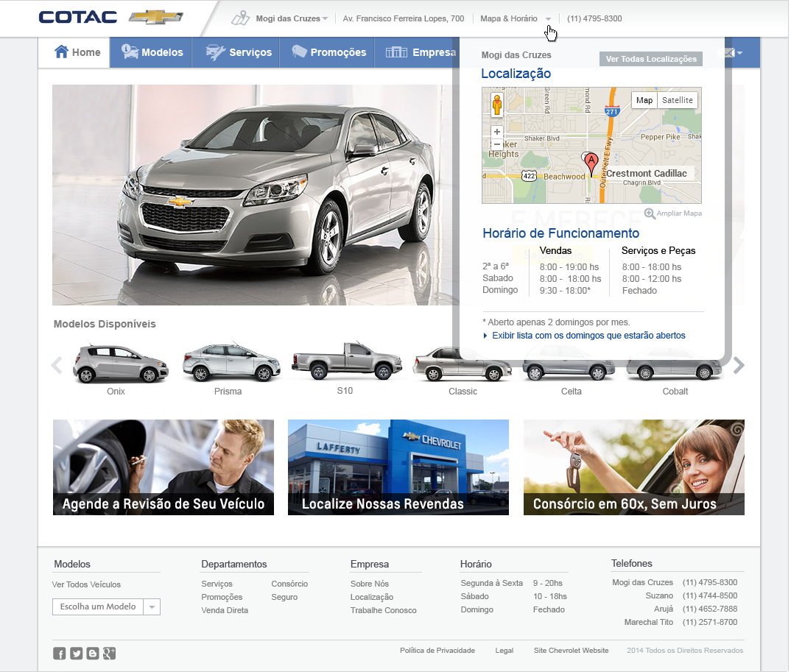Click the red A marker on map
This screenshot has height=672, width=791.
click(591, 164)
